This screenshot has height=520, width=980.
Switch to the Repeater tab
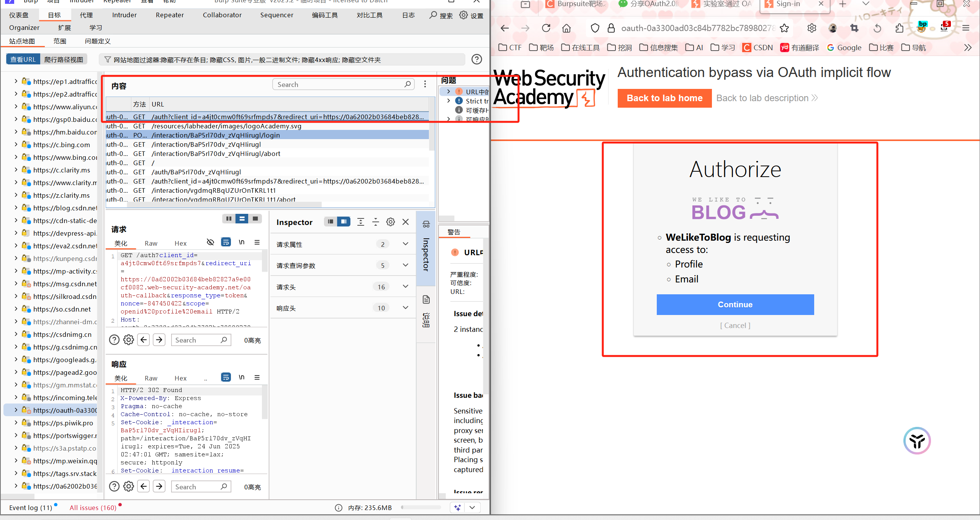(170, 15)
